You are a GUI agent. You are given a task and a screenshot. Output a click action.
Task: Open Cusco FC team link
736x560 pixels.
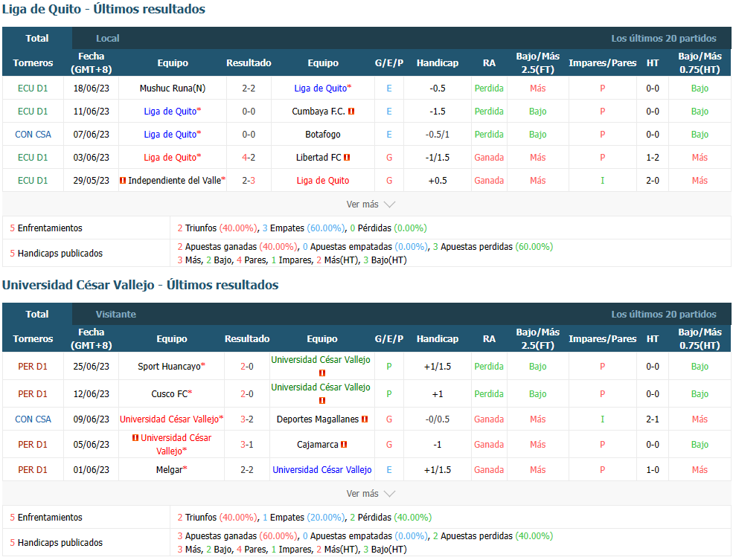[x=171, y=394]
